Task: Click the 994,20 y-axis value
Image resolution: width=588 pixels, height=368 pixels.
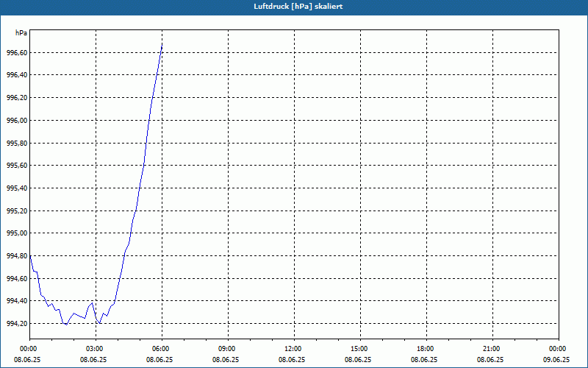Action: click(17, 324)
